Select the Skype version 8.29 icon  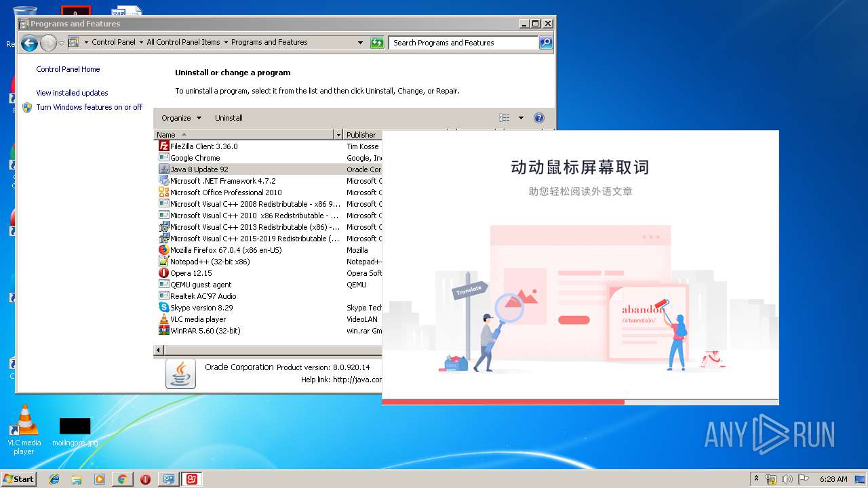[163, 307]
